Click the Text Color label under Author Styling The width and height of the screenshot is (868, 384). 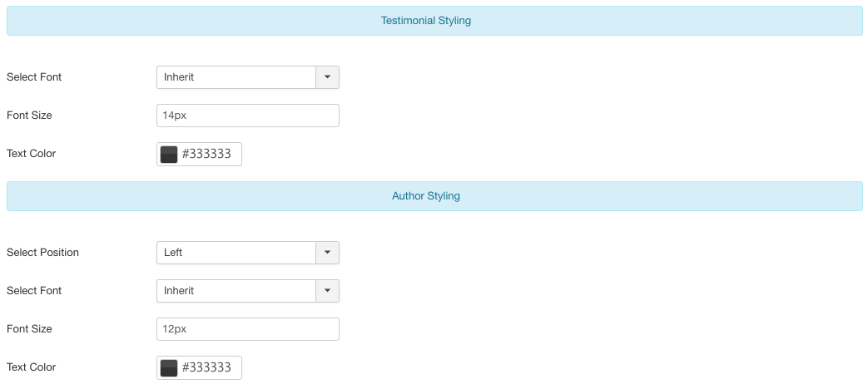[31, 367]
